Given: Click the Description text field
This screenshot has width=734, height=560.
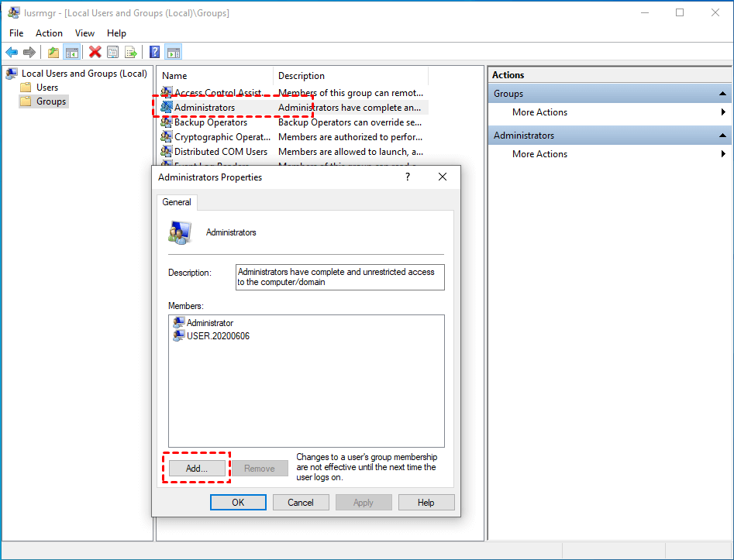Looking at the screenshot, I should [x=339, y=277].
